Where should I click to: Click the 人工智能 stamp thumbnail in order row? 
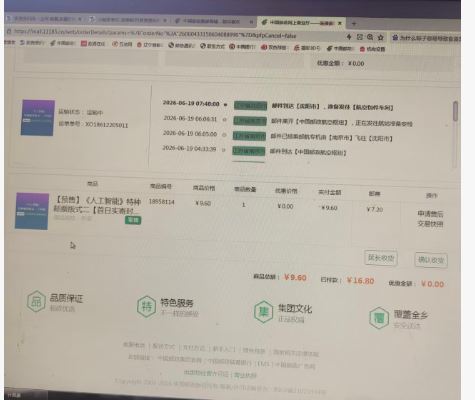32,211
